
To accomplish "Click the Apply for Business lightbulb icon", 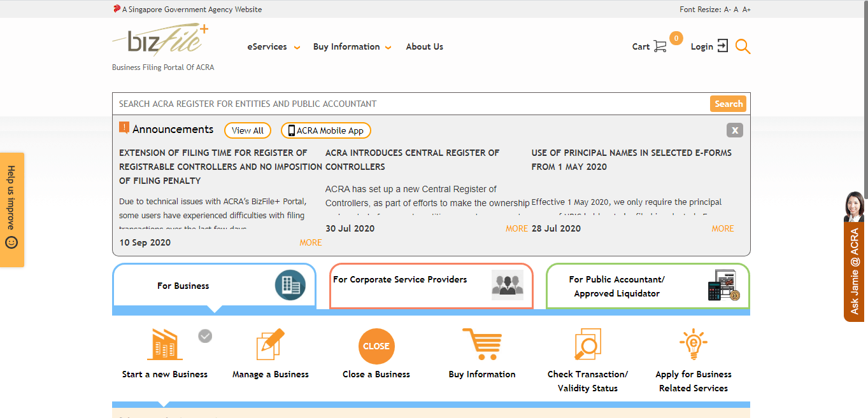I will (694, 345).
